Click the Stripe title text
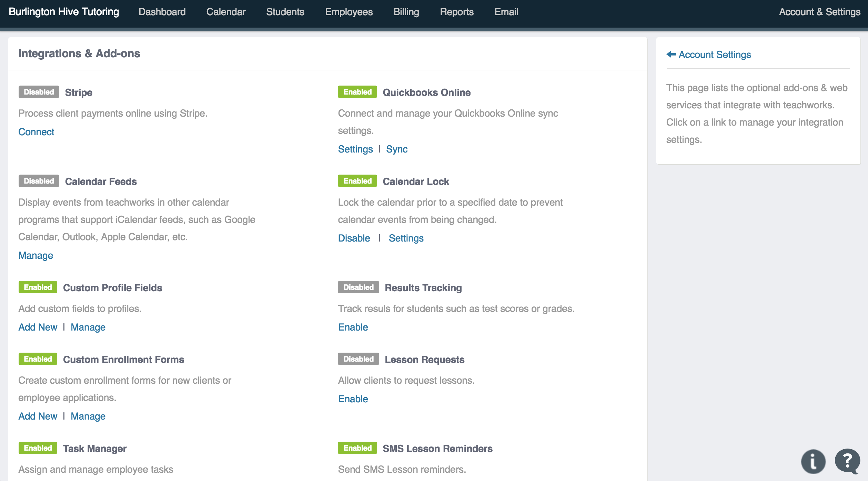 coord(79,92)
